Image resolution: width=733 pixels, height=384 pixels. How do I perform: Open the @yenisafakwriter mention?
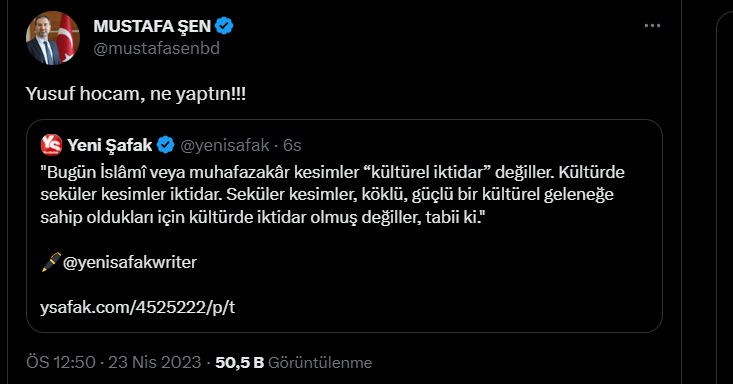pos(130,262)
